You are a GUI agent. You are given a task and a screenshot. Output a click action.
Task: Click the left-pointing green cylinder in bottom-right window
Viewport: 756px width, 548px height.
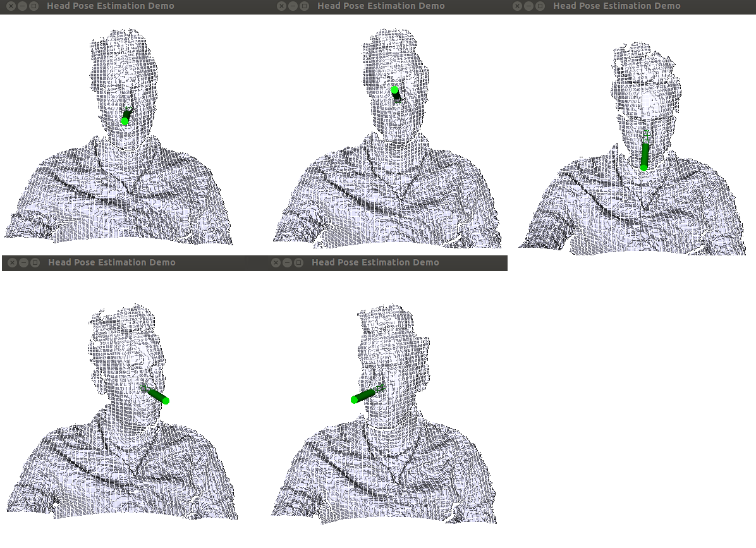click(363, 396)
